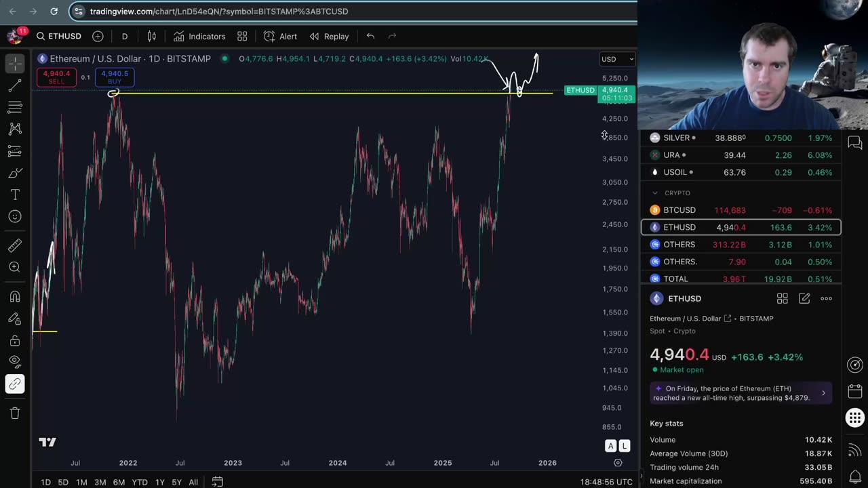This screenshot has width=868, height=488.
Task: Select the 5D time range
Action: [63, 482]
